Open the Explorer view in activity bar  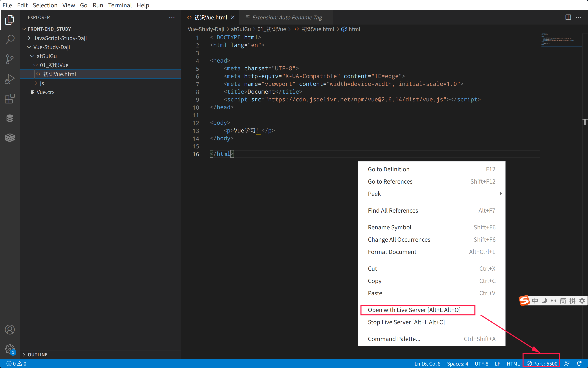tap(10, 20)
